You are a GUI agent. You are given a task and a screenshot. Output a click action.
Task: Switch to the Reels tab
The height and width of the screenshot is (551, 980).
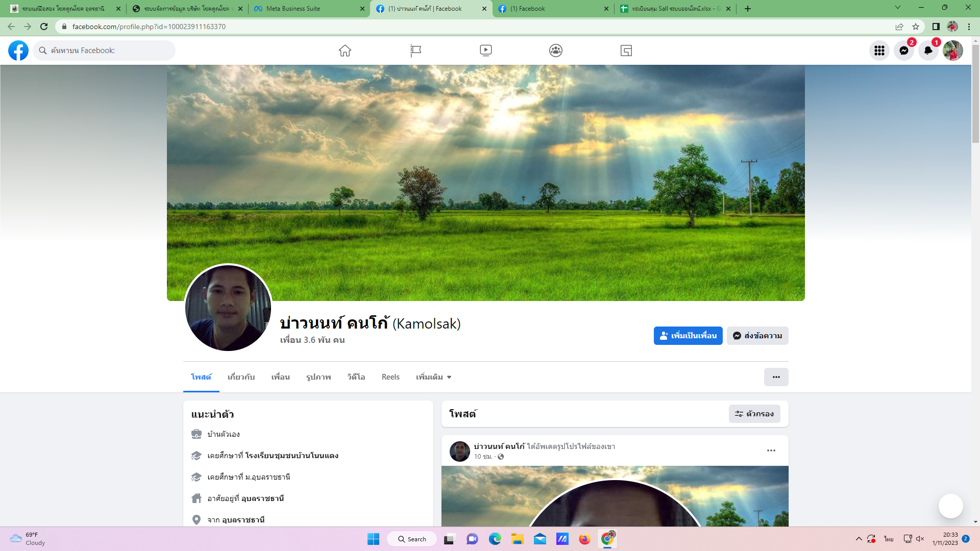point(390,377)
